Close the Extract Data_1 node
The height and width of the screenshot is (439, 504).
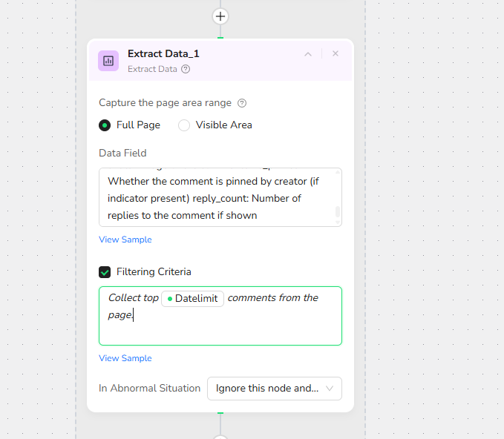[336, 53]
